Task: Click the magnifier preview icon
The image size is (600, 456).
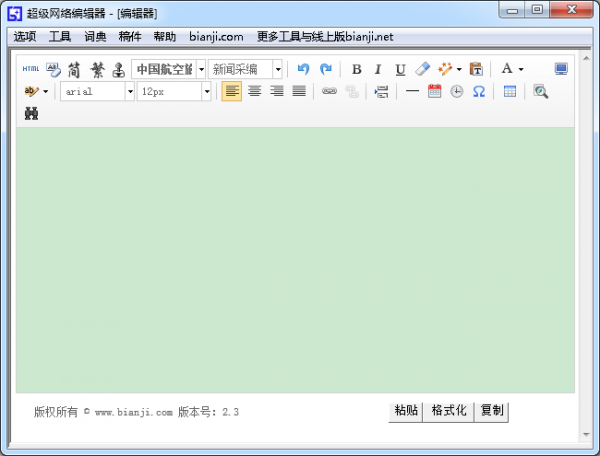Action: tap(540, 91)
